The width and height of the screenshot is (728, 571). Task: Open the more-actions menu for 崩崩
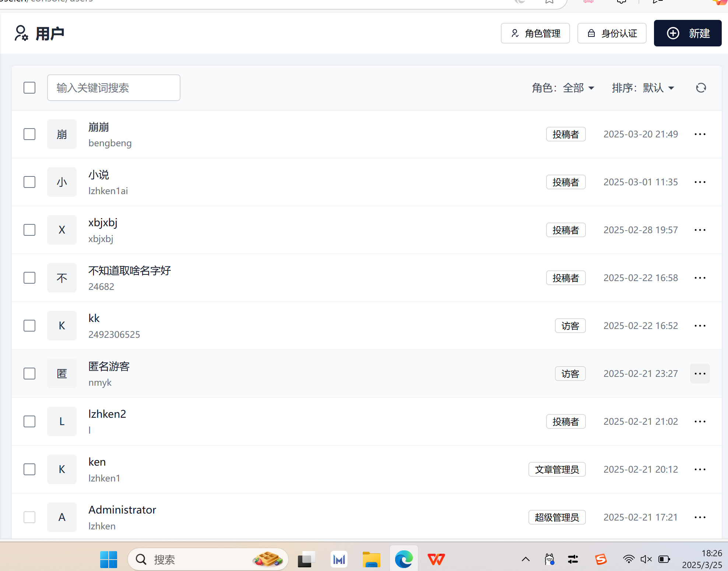(700, 134)
